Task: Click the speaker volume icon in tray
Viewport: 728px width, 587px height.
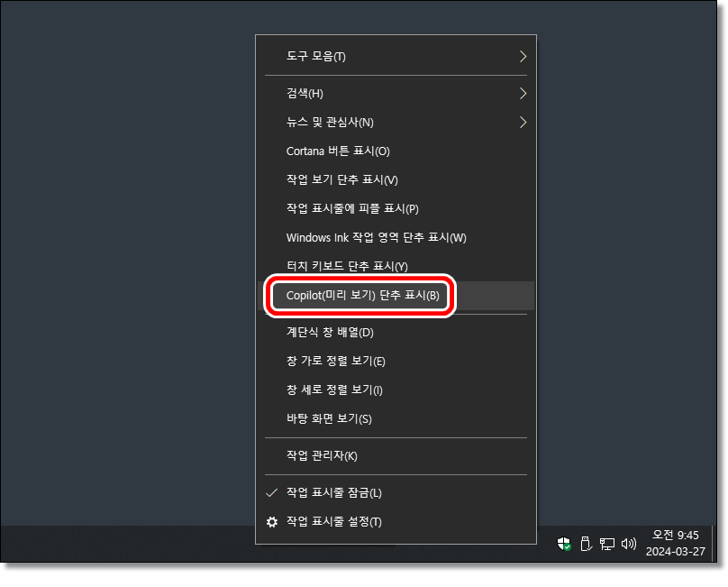Action: (629, 543)
